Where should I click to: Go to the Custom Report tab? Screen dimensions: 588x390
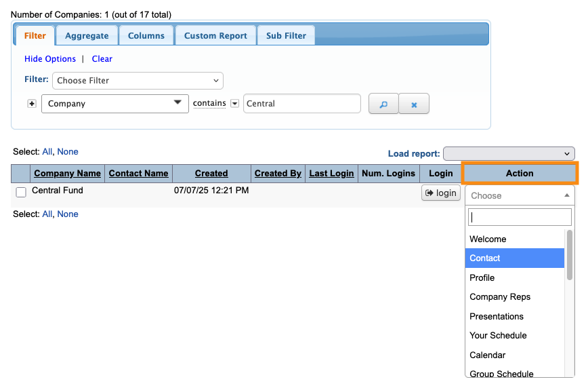[x=215, y=36]
